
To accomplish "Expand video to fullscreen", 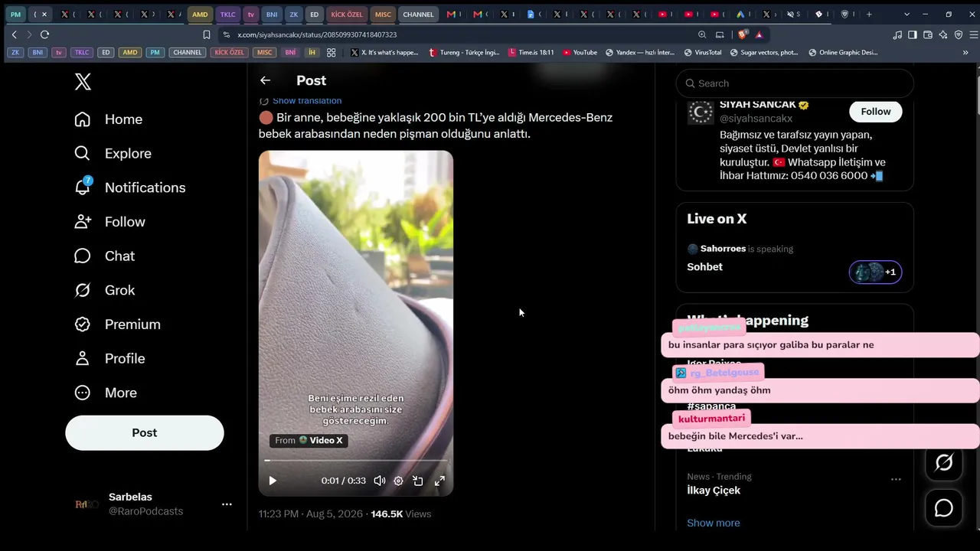I will [439, 481].
